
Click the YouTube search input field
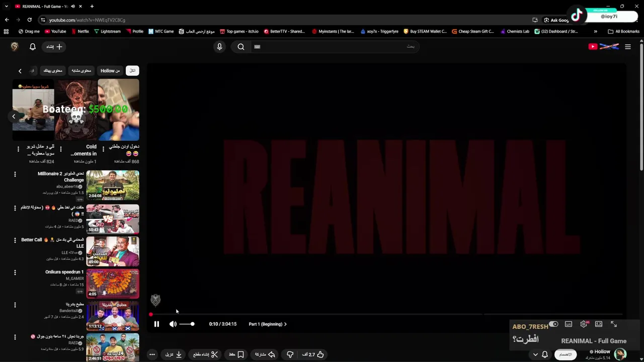pos(335,47)
